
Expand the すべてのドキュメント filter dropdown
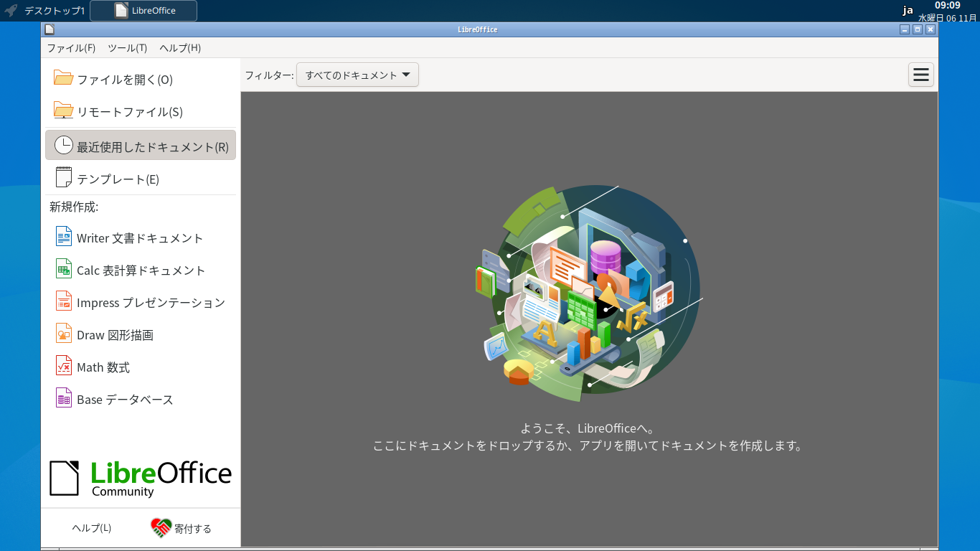pyautogui.click(x=357, y=75)
